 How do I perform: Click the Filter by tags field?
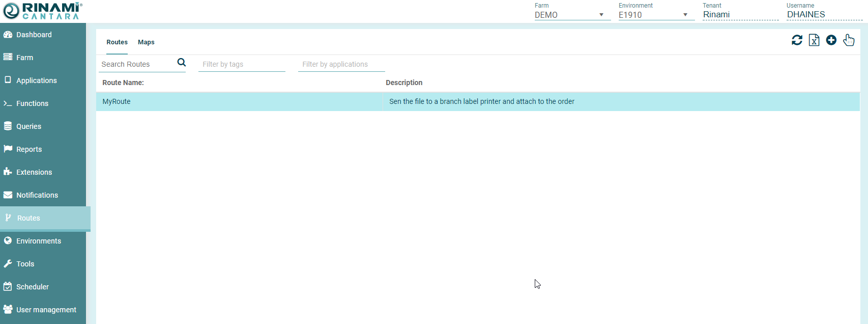pyautogui.click(x=241, y=64)
